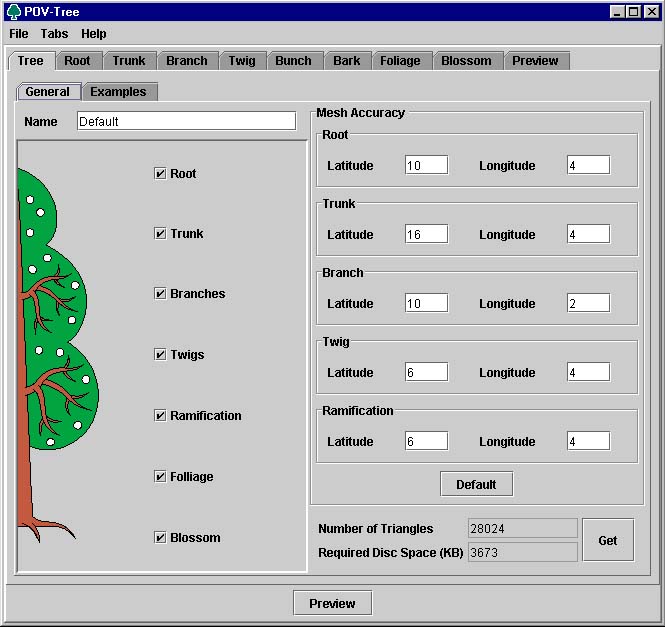Viewport: 665px width, 627px height.
Task: Uncheck the Root checkbox
Action: point(160,173)
